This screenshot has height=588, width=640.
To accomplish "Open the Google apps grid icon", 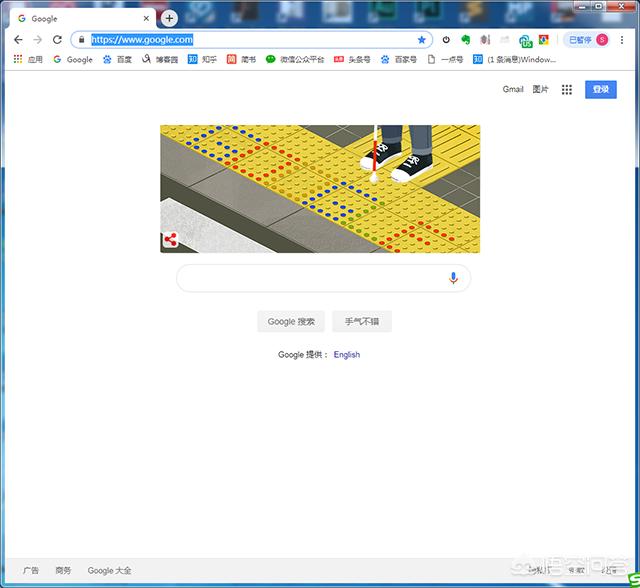I will coord(567,89).
